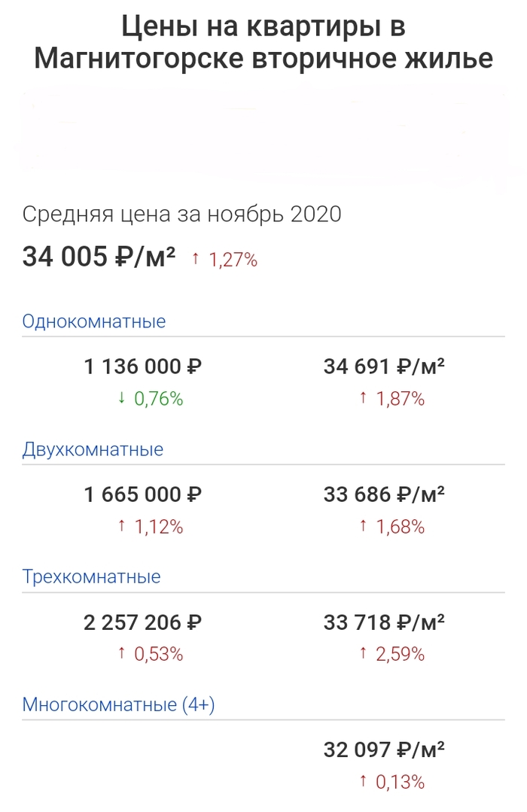
Task: Click the up arrow next to 1,87%
Action: coord(363,399)
